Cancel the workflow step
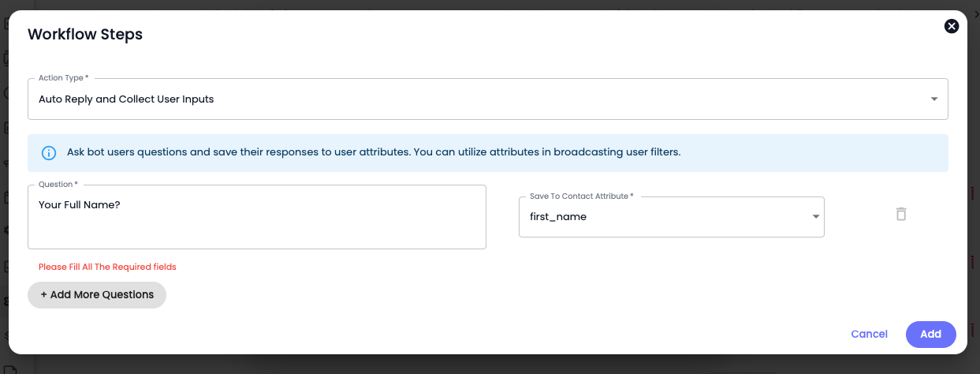The height and width of the screenshot is (374, 980). 870,334
